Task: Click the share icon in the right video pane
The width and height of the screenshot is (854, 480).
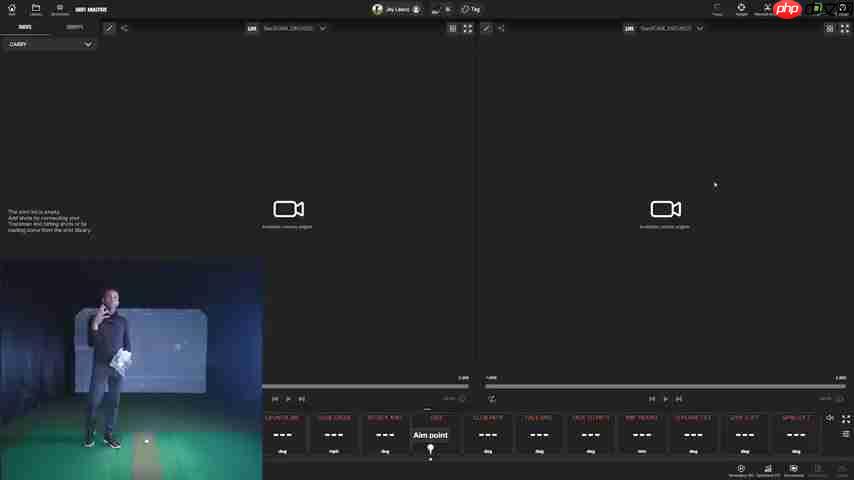Action: (501, 28)
